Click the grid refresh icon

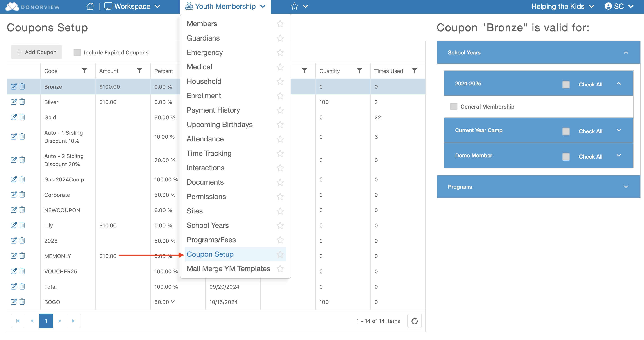pyautogui.click(x=414, y=321)
